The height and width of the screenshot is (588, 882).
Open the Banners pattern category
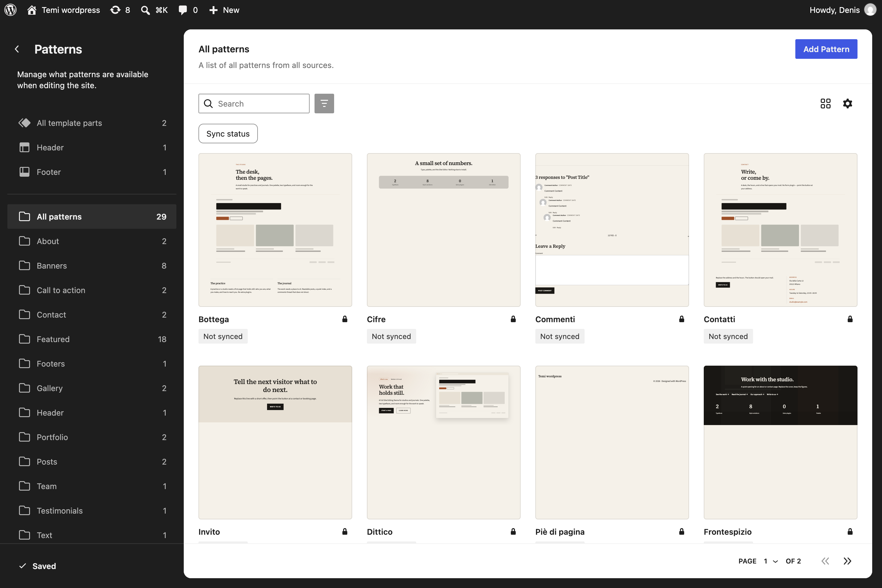point(92,266)
